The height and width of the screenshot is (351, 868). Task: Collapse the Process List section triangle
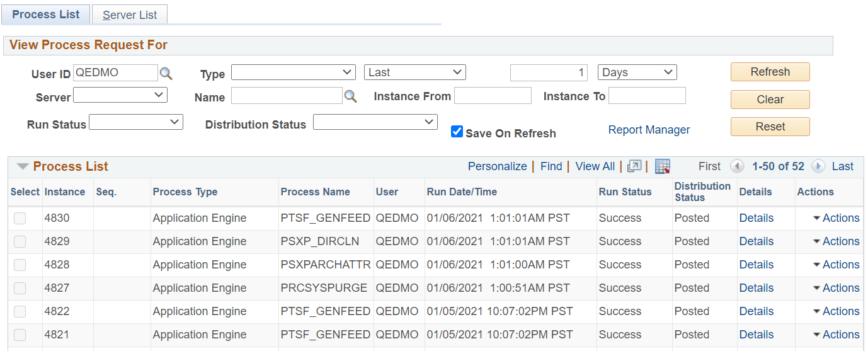(x=23, y=167)
